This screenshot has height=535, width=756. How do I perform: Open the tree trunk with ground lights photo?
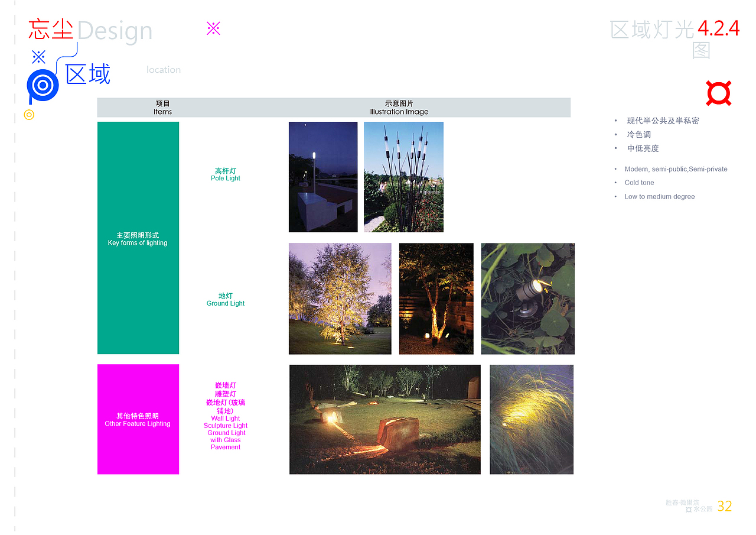(x=436, y=299)
